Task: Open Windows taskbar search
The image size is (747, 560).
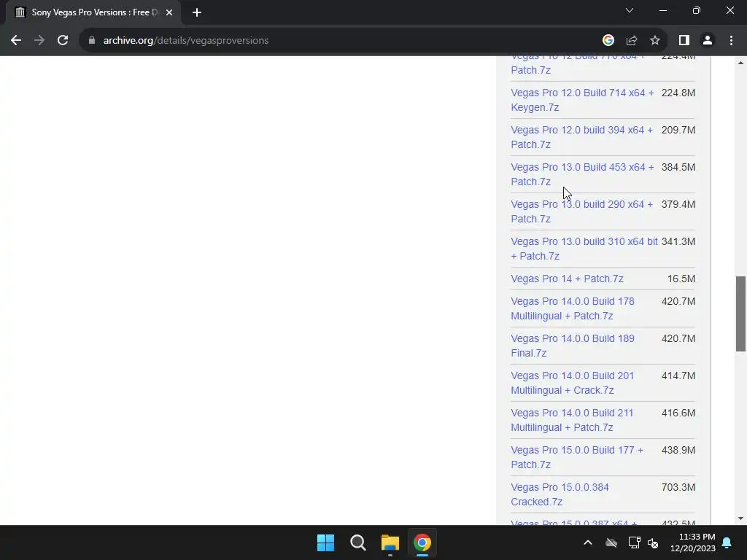Action: point(357,542)
